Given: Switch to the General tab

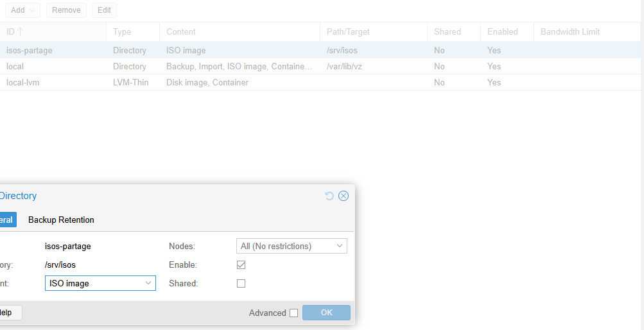Looking at the screenshot, I should [8, 220].
